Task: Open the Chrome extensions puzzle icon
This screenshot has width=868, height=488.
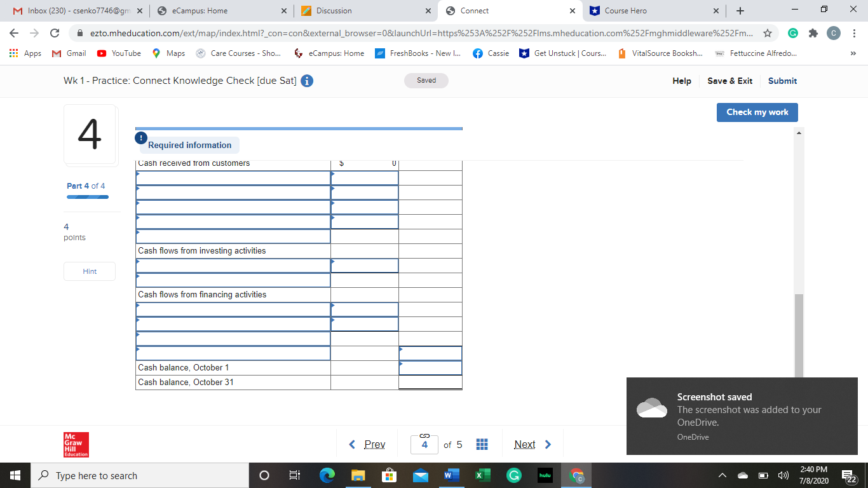Action: 813,32
